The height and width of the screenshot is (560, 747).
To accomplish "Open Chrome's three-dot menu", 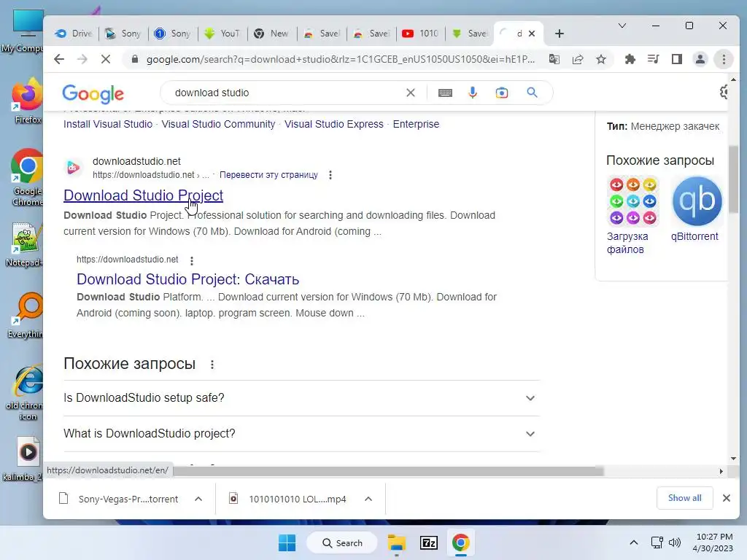I will (x=724, y=59).
